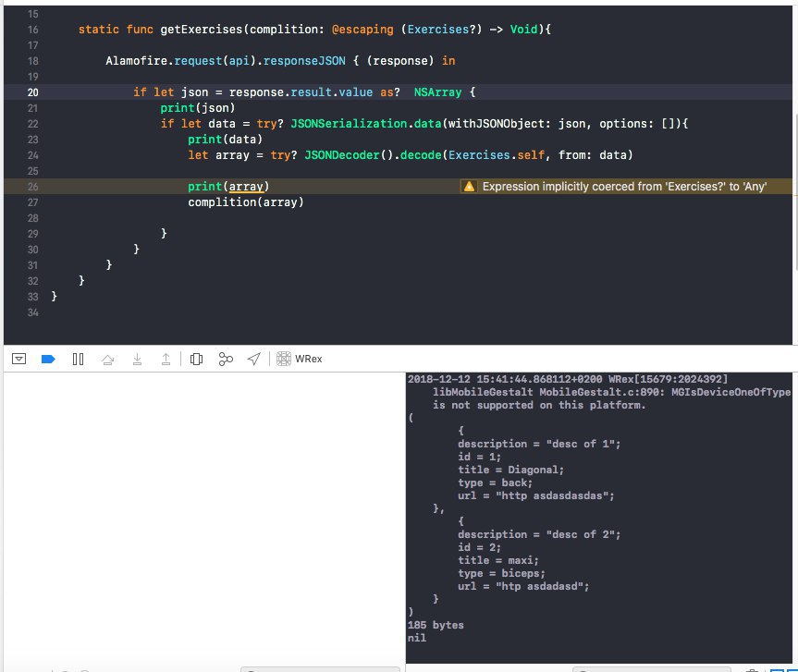Viewport: 798px width, 672px height.
Task: Click 'type = biceps;' in console
Action: pyautogui.click(x=501, y=573)
